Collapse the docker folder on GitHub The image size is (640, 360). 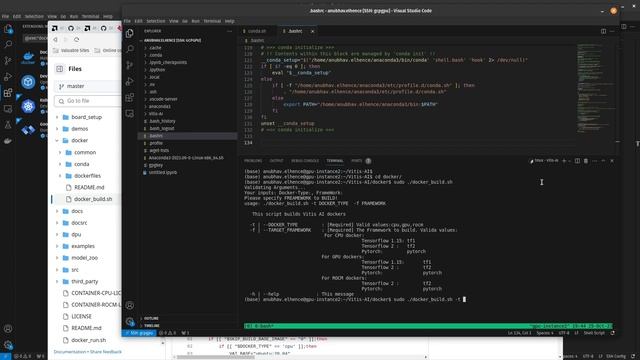57,140
